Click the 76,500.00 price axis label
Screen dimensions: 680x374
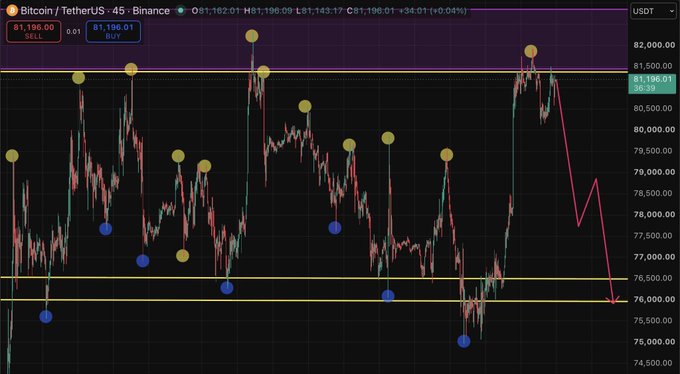point(654,279)
